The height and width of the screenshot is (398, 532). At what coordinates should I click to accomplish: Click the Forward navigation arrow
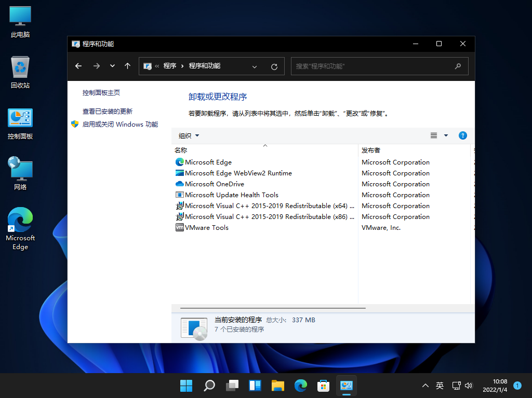(96, 66)
